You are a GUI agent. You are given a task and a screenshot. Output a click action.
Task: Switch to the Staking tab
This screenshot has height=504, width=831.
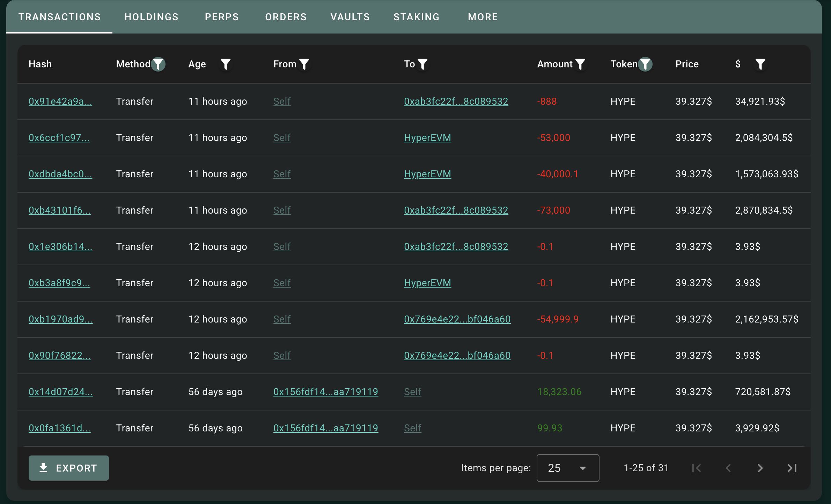pyautogui.click(x=417, y=17)
